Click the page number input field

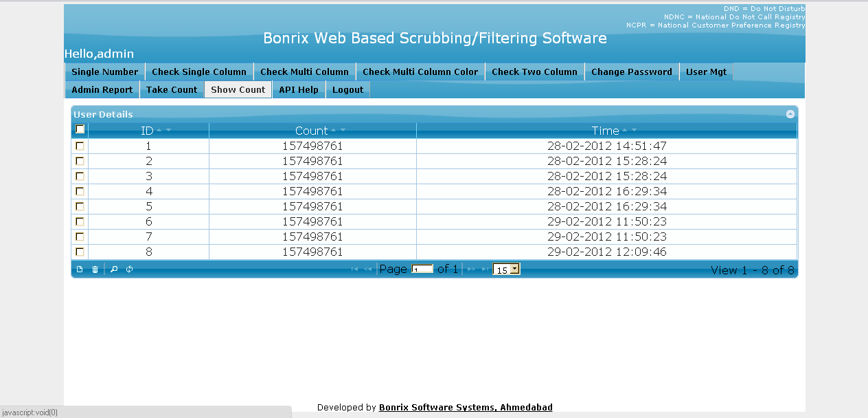pos(422,269)
